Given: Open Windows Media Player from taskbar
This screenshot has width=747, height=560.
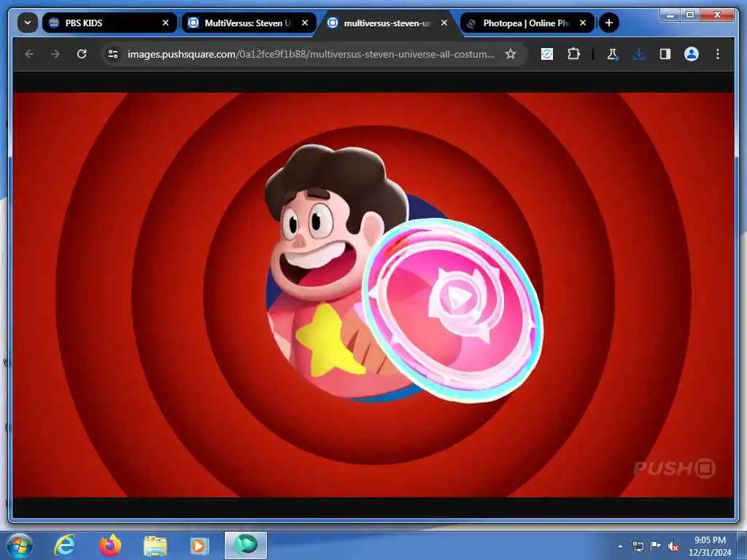Looking at the screenshot, I should (x=199, y=546).
